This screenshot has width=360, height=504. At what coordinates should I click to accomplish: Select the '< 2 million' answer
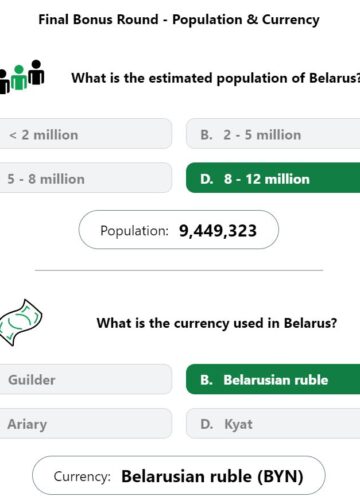pos(86,134)
